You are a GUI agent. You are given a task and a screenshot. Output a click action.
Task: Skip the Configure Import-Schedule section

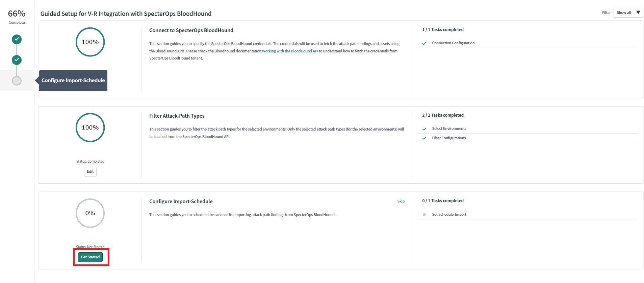coord(401,201)
